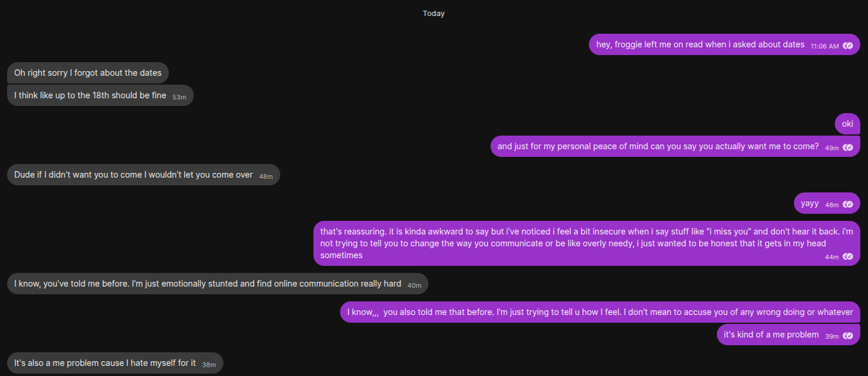Select the "you also told me that before" message
This screenshot has height=376, width=868.
[x=600, y=312]
